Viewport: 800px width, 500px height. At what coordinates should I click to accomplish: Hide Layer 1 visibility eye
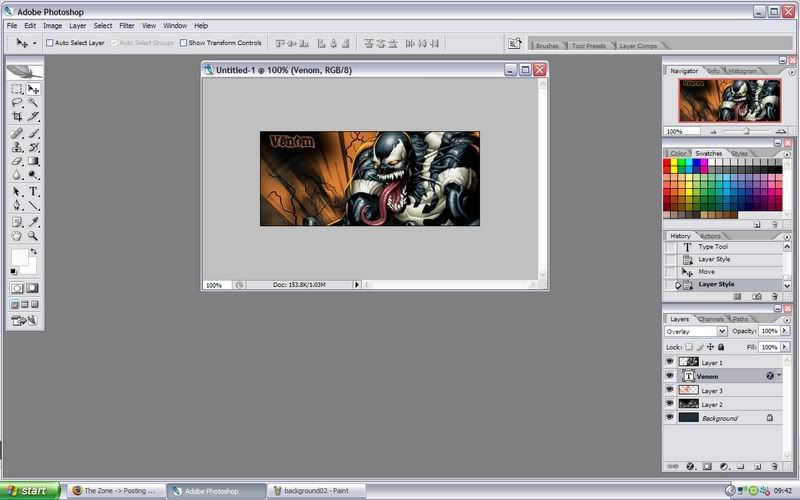click(669, 362)
